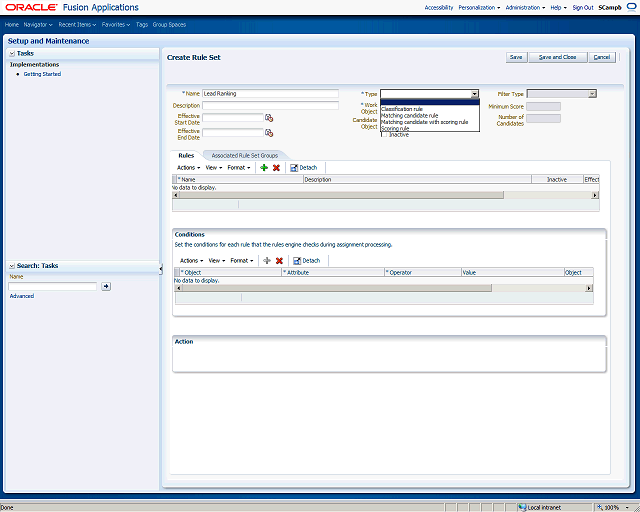Select the Rules tab
The image size is (640, 512).
(x=186, y=156)
